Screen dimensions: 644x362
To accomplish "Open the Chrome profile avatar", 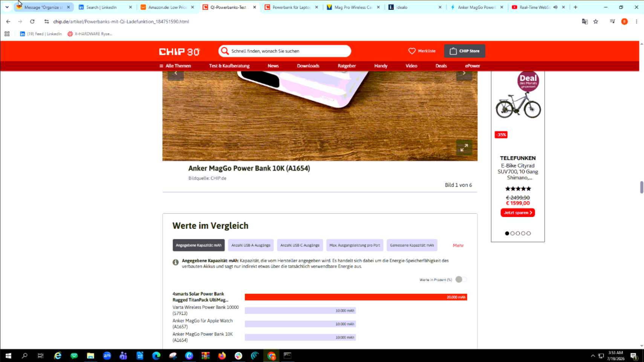I will (624, 21).
